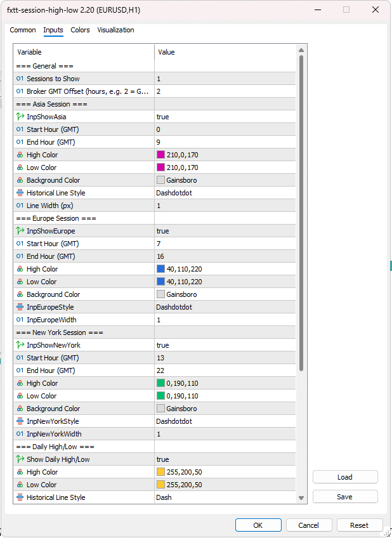The height and width of the screenshot is (538, 392).
Task: Click the scrollbar down arrow in inputs list
Action: [301, 498]
